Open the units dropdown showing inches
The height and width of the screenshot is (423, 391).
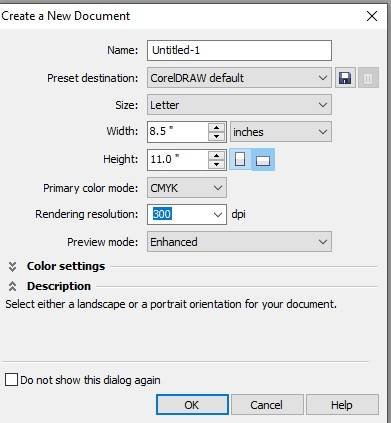pyautogui.click(x=281, y=132)
